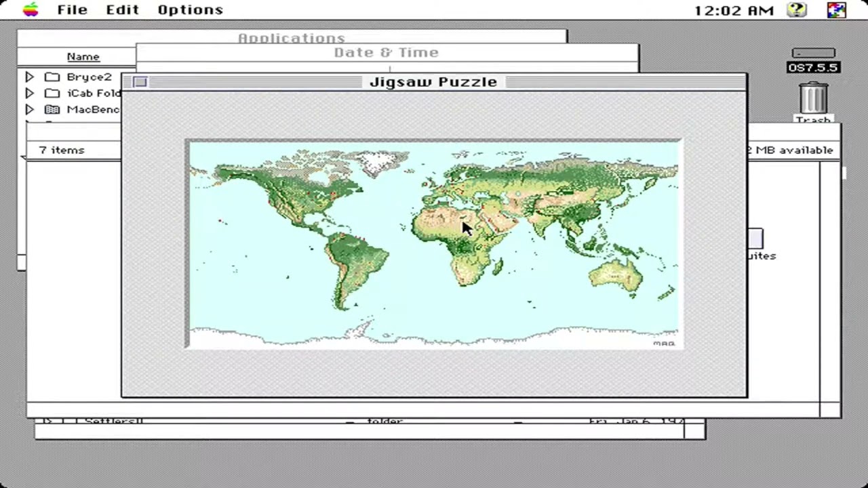Open the File menu
Screen dimensions: 868x488
coord(72,9)
